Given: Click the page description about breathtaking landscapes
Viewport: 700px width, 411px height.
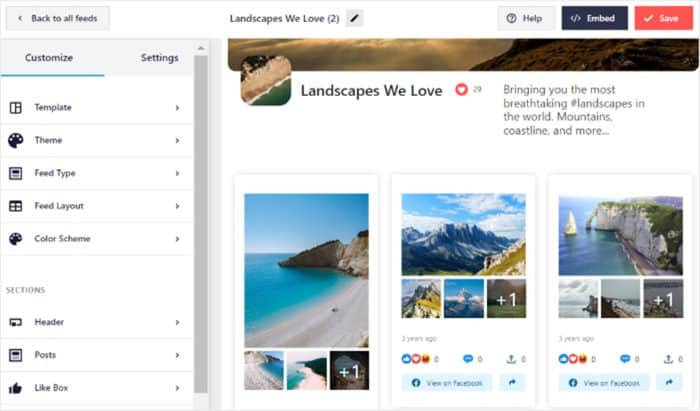Looking at the screenshot, I should [x=574, y=110].
